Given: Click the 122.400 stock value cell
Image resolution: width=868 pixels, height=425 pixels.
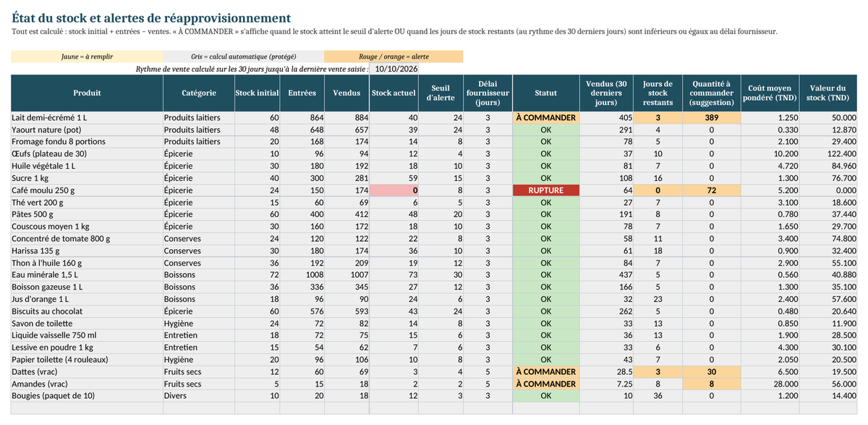Looking at the screenshot, I should tap(829, 153).
